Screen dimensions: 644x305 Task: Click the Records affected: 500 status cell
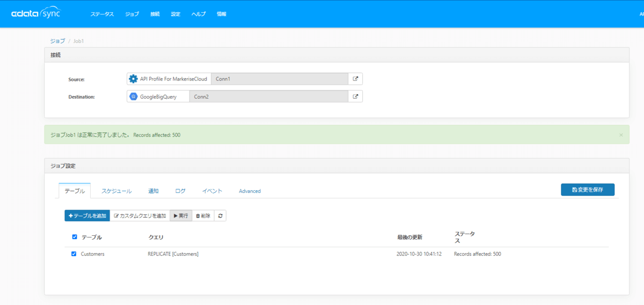477,254
